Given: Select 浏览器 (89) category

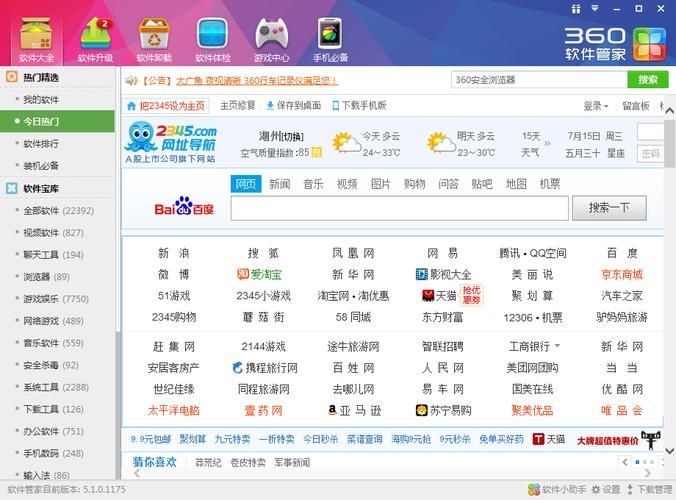Looking at the screenshot, I should click(x=57, y=277).
